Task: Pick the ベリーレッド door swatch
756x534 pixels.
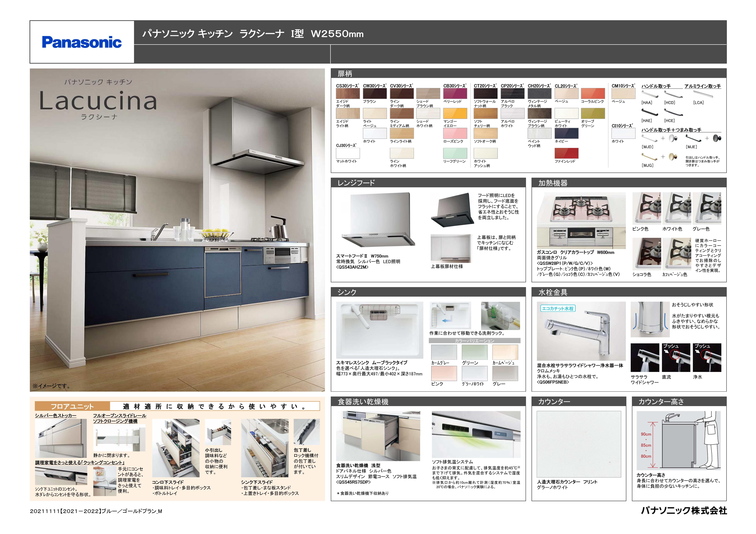Action: [x=455, y=93]
